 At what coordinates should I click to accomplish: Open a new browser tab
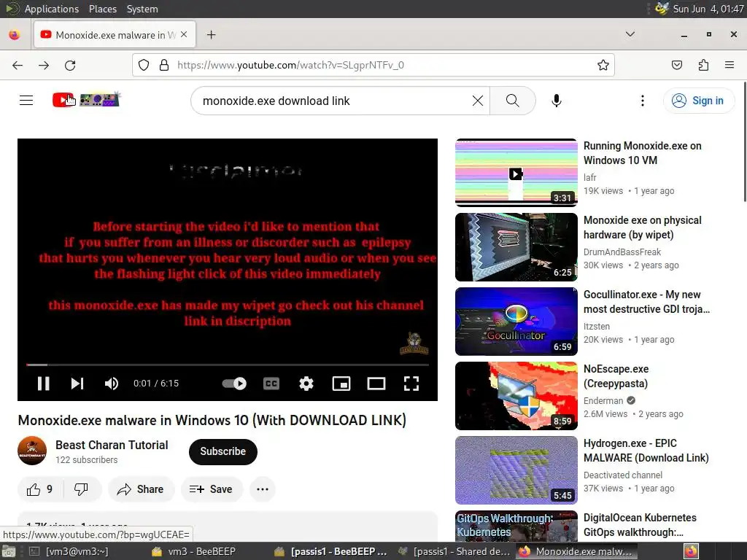pyautogui.click(x=211, y=35)
